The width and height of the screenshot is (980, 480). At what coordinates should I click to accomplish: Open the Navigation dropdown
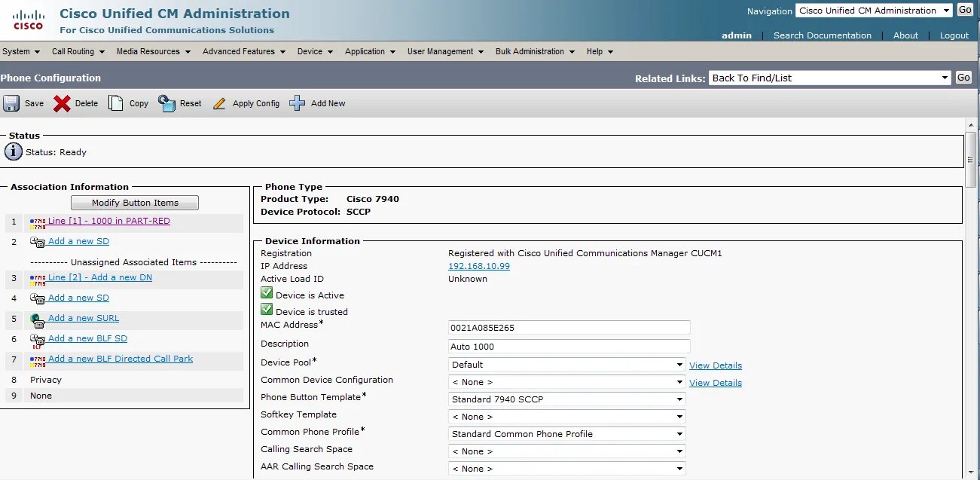click(874, 11)
